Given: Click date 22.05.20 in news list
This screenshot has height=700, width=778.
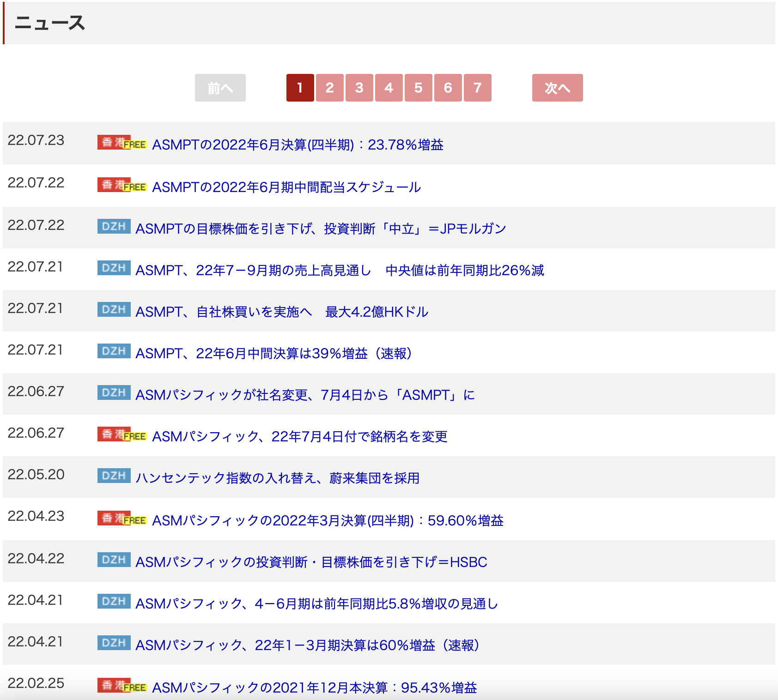Looking at the screenshot, I should [36, 475].
